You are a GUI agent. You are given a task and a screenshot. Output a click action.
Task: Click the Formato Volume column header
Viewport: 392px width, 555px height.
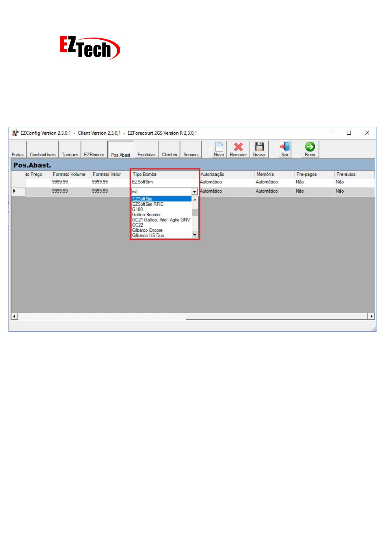71,174
